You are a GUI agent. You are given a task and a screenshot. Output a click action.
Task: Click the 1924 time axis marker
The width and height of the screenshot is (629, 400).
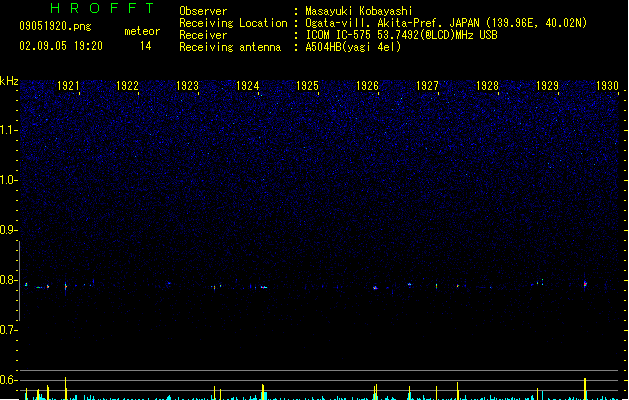pos(248,86)
